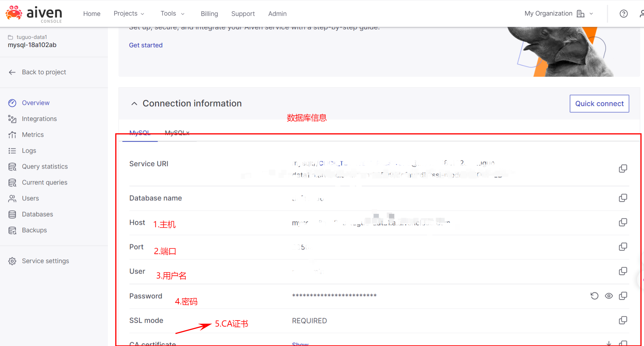This screenshot has width=644, height=346.
Task: Open the My Organization selector
Action: coord(558,13)
